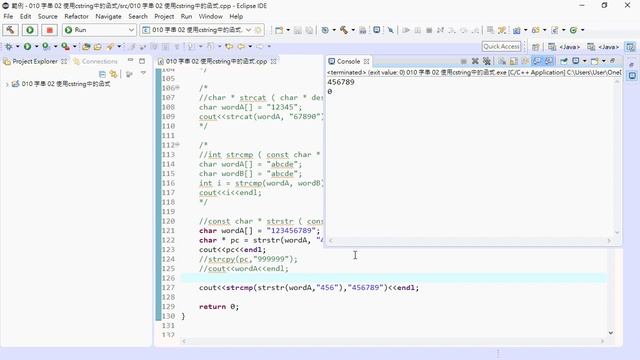Click the Pin Console icon
This screenshot has height=360, width=640.
[564, 61]
